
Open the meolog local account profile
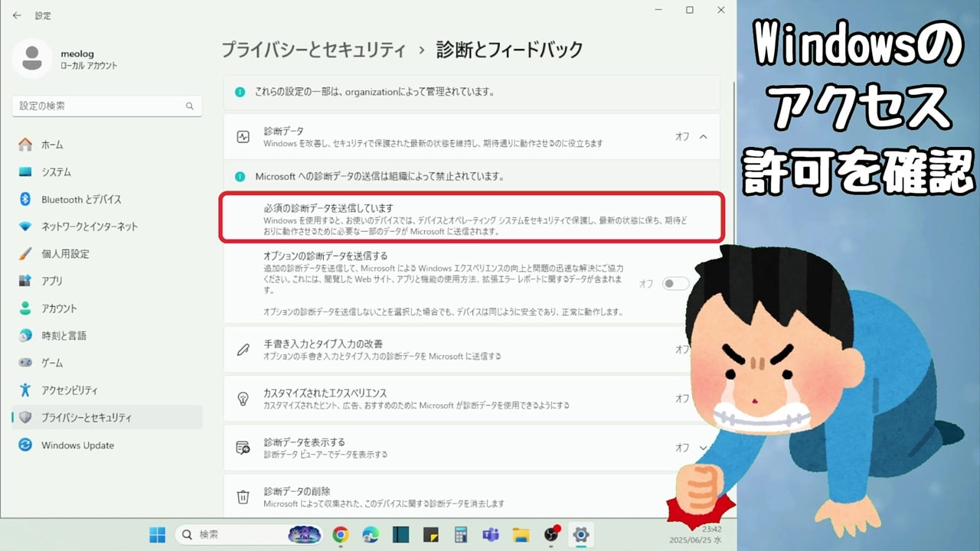click(x=66, y=59)
